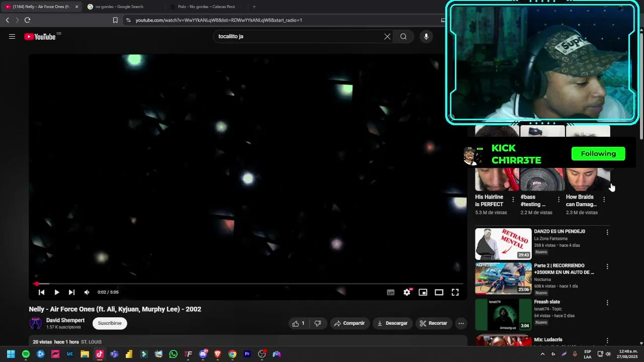Mute the video with the speaker icon
This screenshot has height=362, width=644.
[87, 292]
